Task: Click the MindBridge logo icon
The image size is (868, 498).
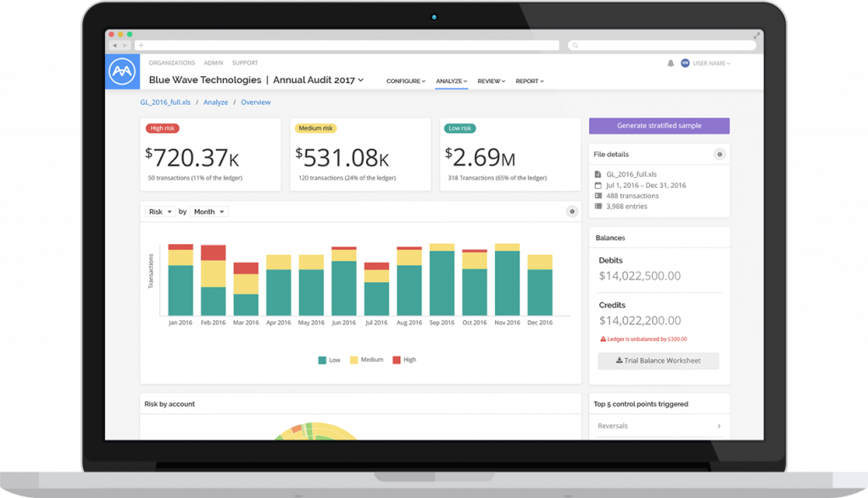Action: pyautogui.click(x=122, y=71)
